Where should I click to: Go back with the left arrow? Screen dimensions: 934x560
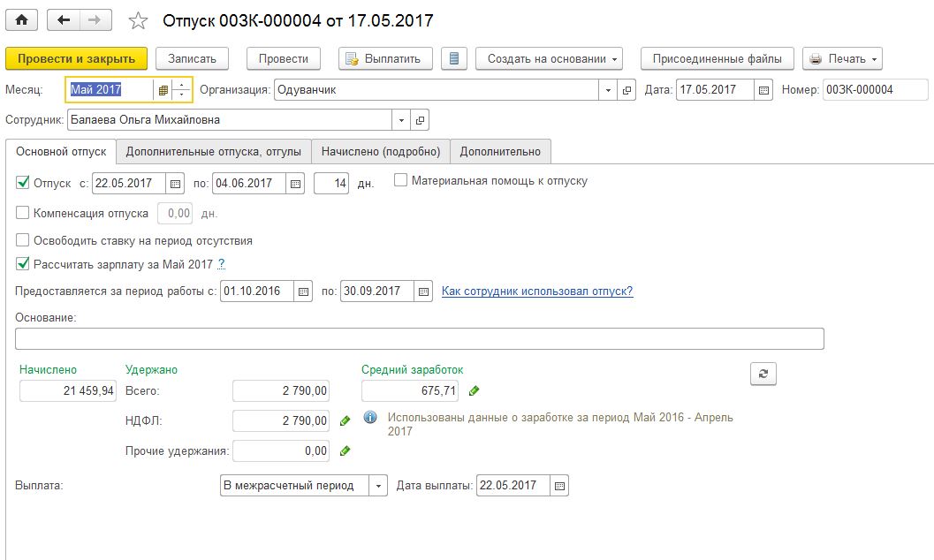click(63, 19)
